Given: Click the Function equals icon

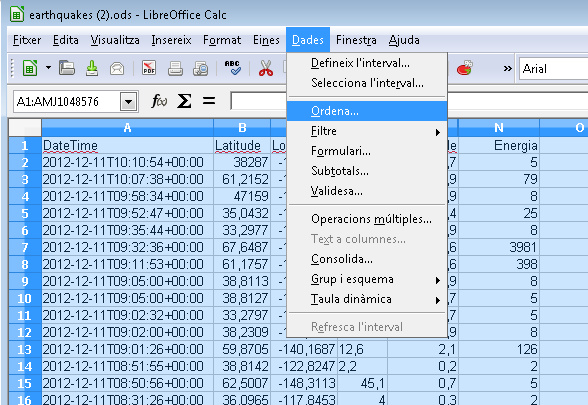Looking at the screenshot, I should click(209, 101).
